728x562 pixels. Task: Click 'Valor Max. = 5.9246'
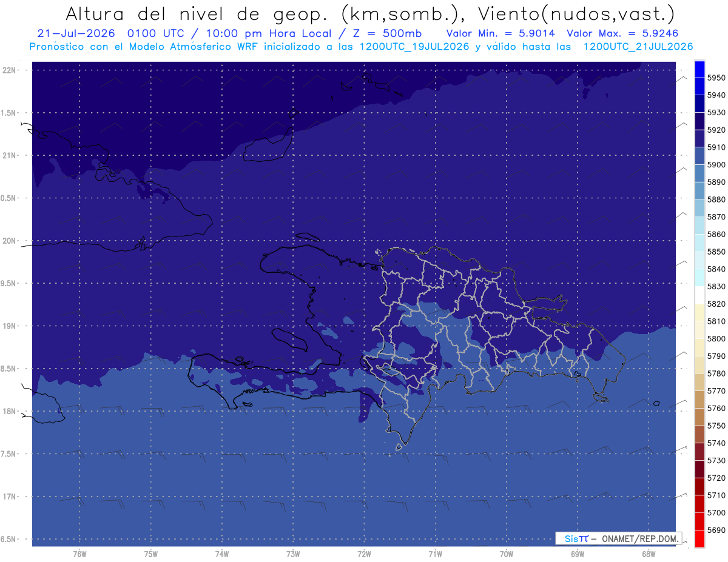622,33
